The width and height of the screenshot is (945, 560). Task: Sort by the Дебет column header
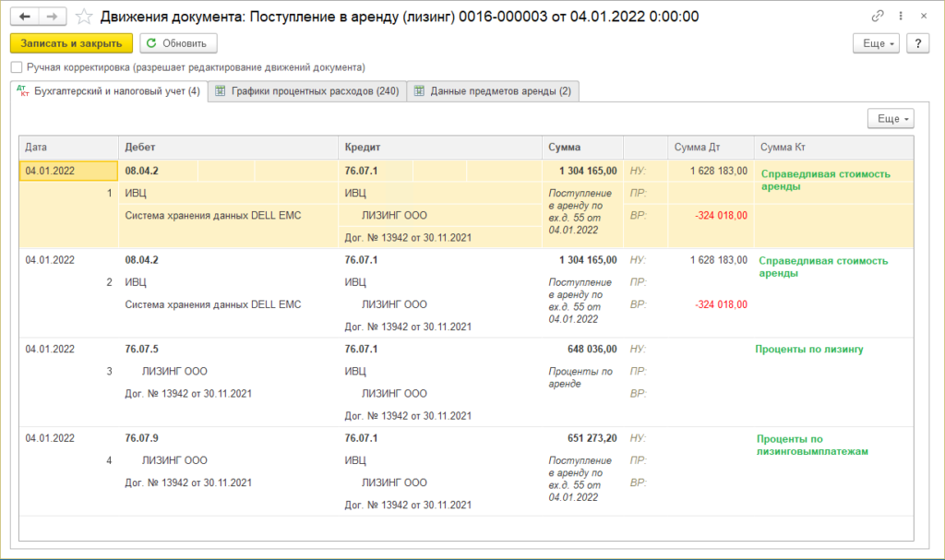pyautogui.click(x=227, y=148)
